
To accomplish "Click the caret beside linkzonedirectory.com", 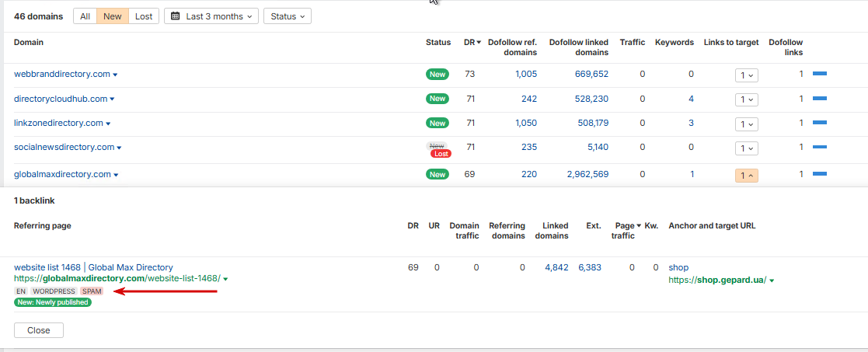I will pyautogui.click(x=108, y=124).
